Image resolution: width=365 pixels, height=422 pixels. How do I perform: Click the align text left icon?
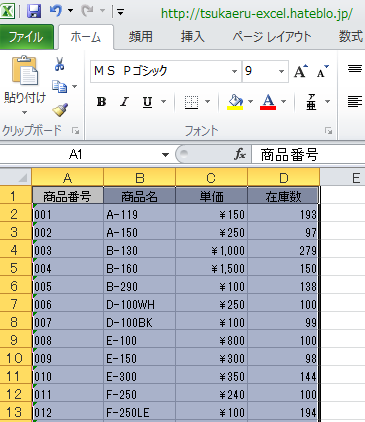[x=355, y=101]
